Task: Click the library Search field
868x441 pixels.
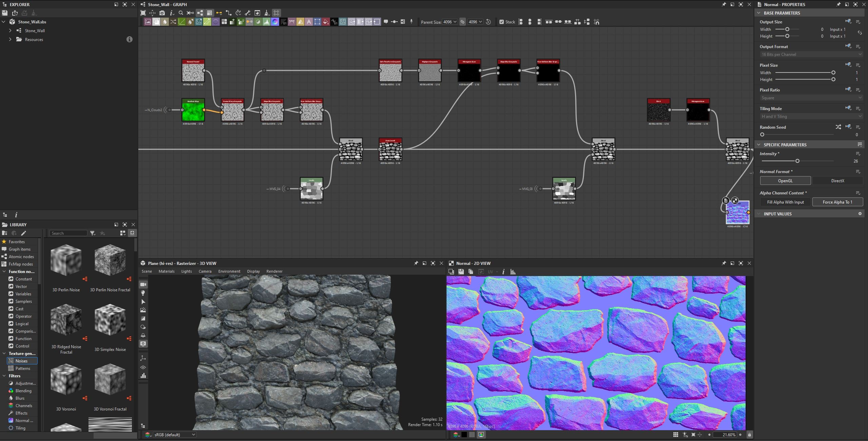Action: click(x=68, y=233)
